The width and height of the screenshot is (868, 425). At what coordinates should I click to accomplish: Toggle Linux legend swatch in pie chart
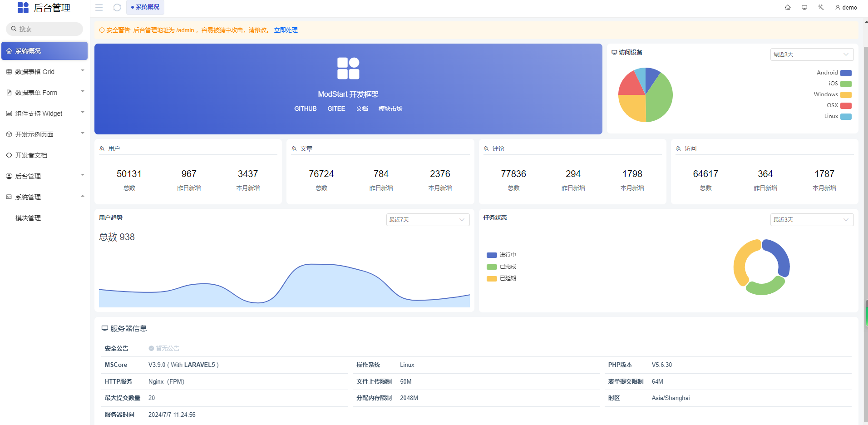pyautogui.click(x=846, y=117)
